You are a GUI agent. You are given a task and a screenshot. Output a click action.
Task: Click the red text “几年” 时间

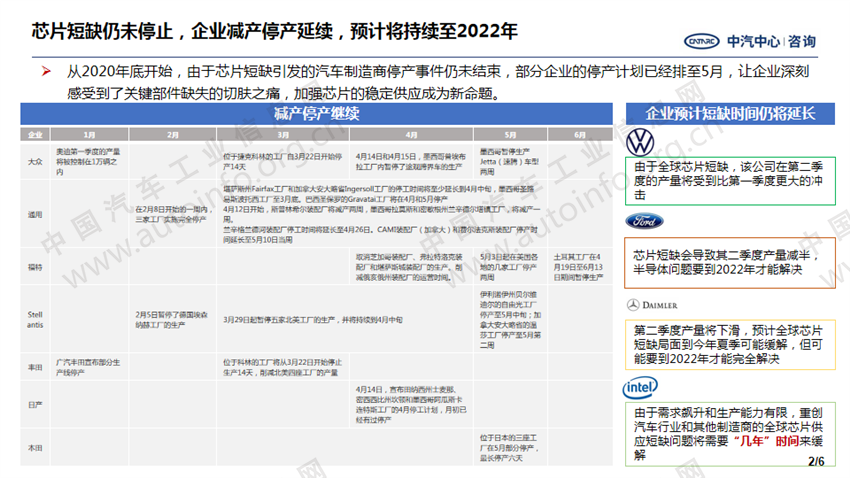coord(765,441)
